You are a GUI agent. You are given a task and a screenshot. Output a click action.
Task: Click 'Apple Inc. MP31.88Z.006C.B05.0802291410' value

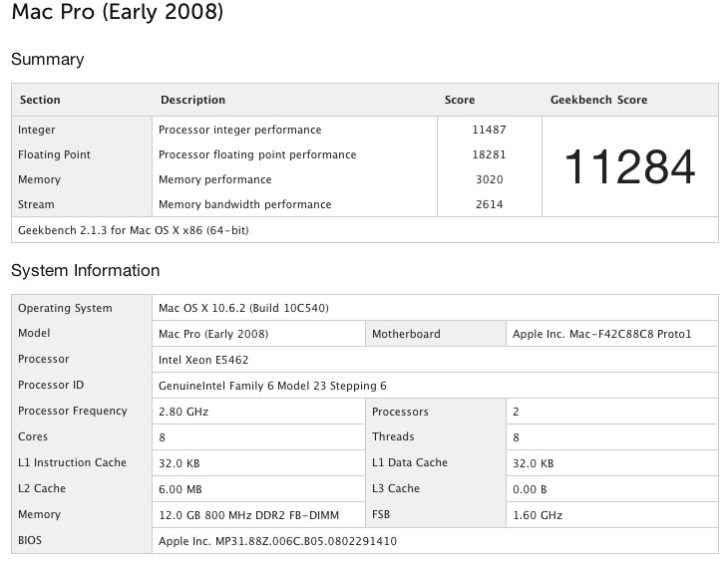click(277, 542)
